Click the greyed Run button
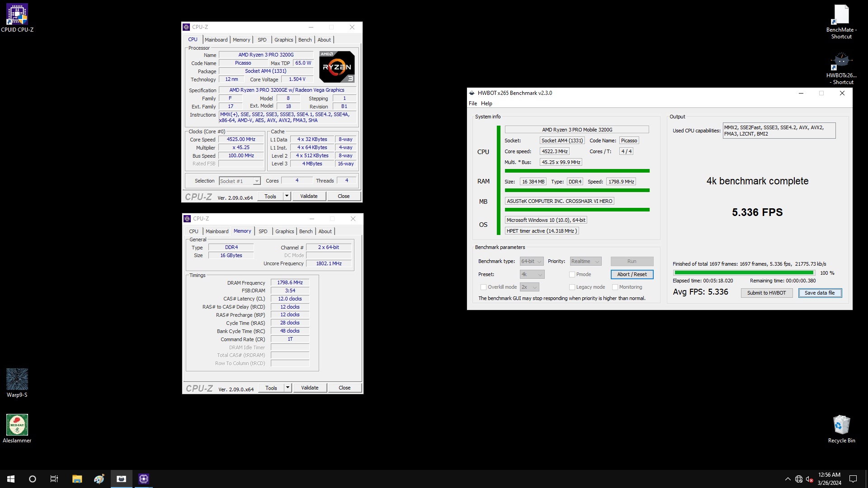The width and height of the screenshot is (868, 488). click(632, 261)
